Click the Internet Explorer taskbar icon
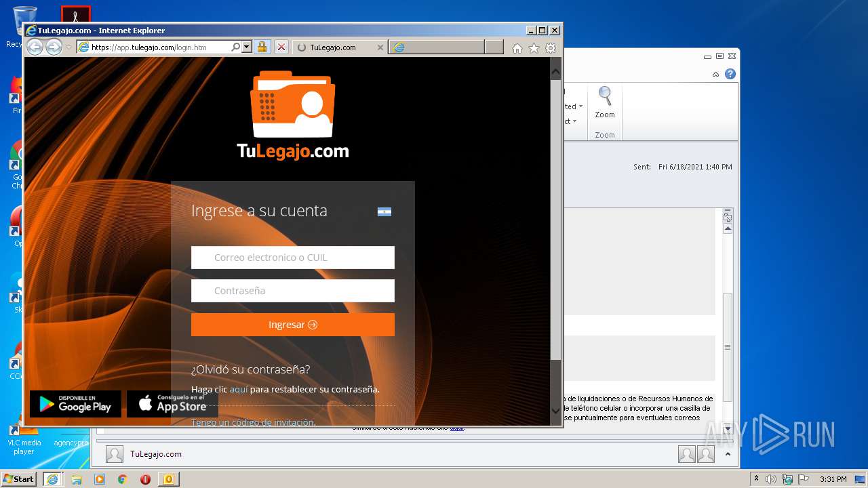868x488 pixels. [x=53, y=479]
